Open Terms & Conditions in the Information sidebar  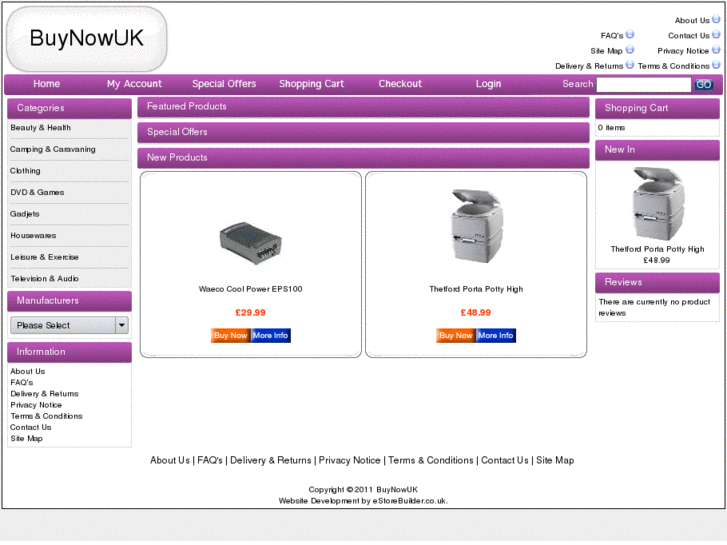46,416
